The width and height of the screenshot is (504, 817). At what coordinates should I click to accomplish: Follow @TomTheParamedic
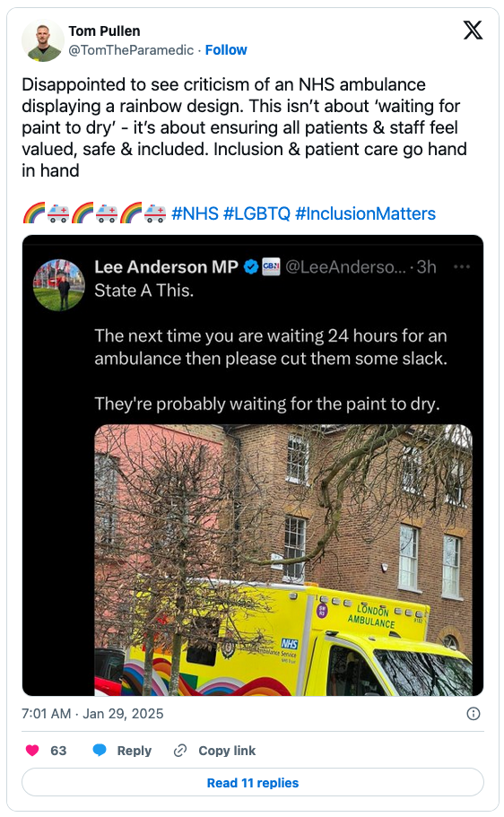tap(226, 50)
